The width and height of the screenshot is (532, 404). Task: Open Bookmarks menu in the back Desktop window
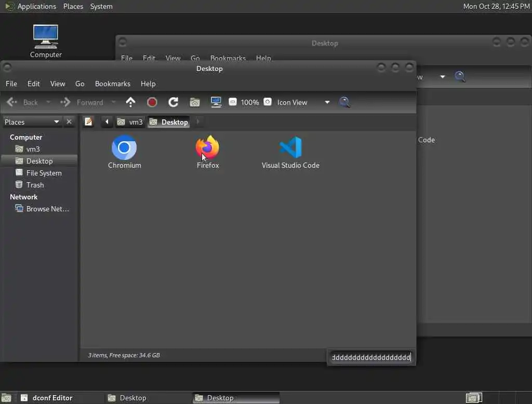point(228,58)
